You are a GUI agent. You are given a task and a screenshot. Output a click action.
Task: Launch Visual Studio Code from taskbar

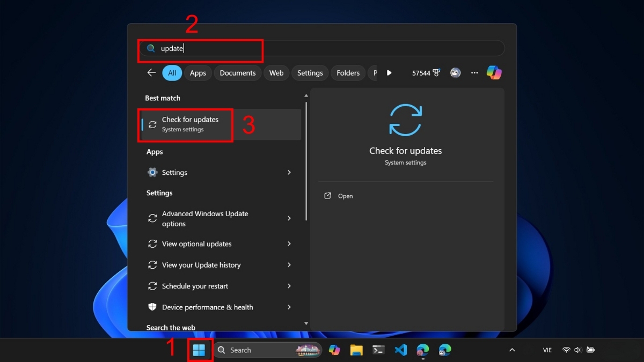tap(400, 350)
